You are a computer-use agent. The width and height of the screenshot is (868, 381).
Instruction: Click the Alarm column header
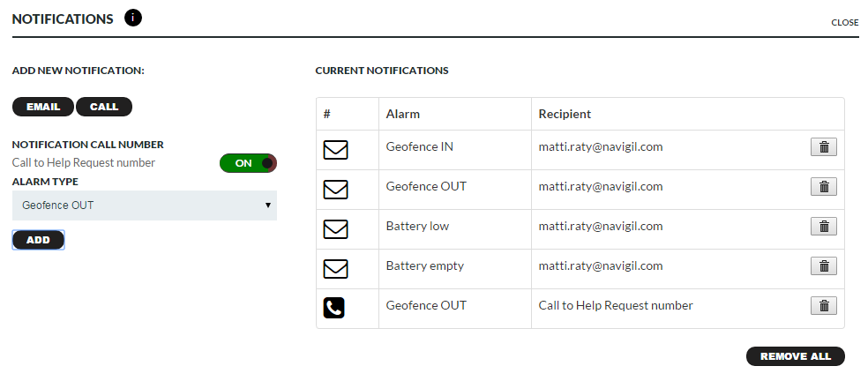pos(403,114)
